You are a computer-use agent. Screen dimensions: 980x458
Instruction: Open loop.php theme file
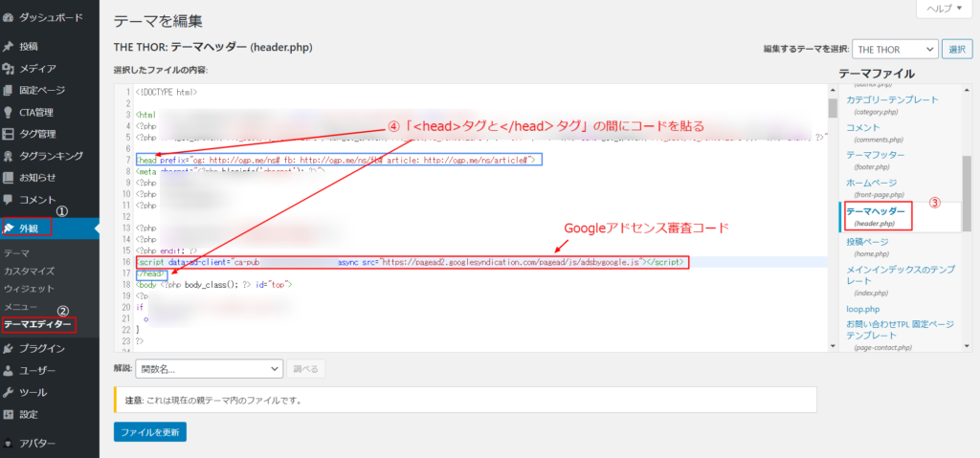(x=863, y=309)
